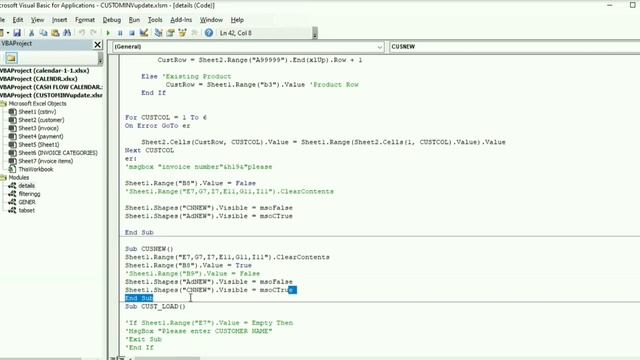The image size is (640, 360).
Task: Collapse the Microsoft Excel Objects folder
Action: point(4,104)
